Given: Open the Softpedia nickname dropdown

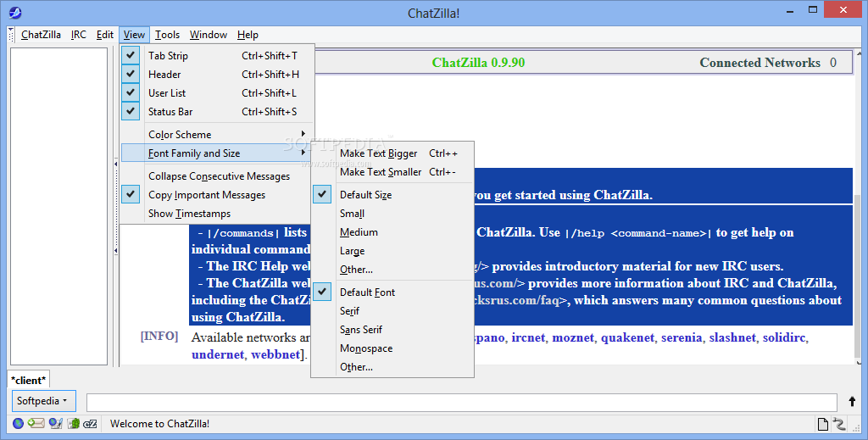Looking at the screenshot, I should (42, 401).
